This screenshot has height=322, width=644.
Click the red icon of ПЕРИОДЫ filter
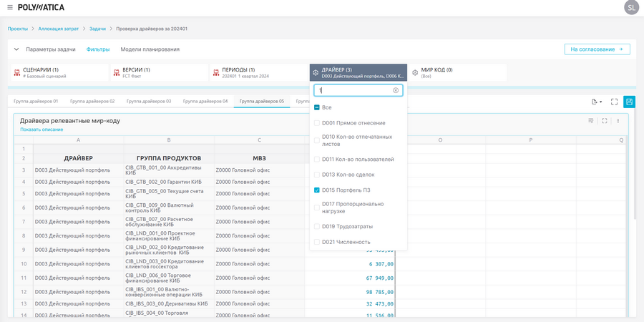coord(216,73)
